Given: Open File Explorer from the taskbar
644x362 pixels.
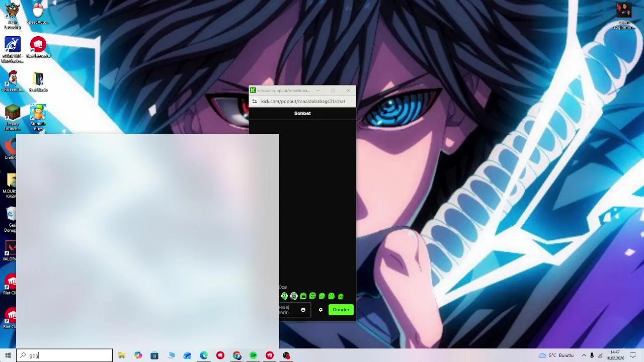Looking at the screenshot, I should coord(122,355).
